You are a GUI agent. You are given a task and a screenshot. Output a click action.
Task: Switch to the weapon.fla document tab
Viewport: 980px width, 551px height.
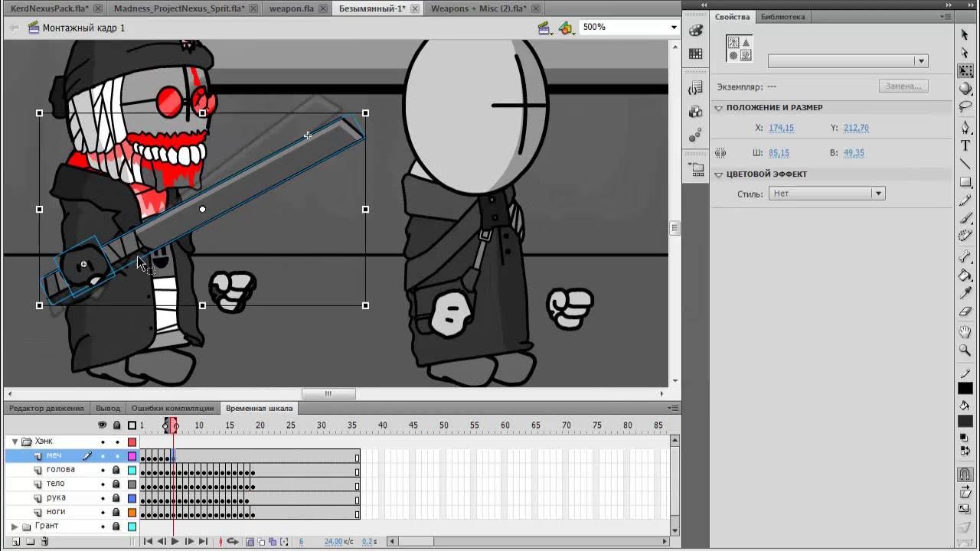[291, 8]
